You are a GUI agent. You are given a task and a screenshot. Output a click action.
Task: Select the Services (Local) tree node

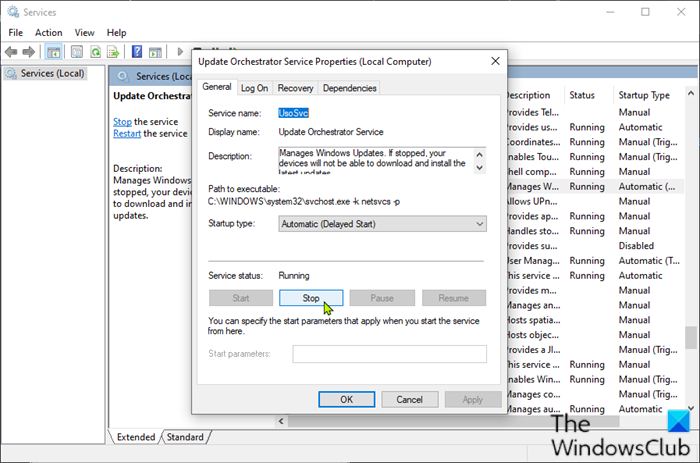tap(46, 73)
